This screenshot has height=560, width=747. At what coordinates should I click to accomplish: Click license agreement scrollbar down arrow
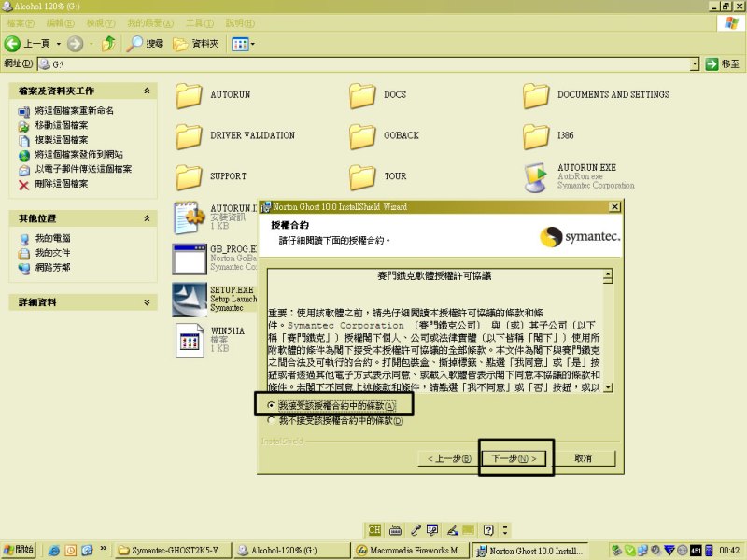608,387
